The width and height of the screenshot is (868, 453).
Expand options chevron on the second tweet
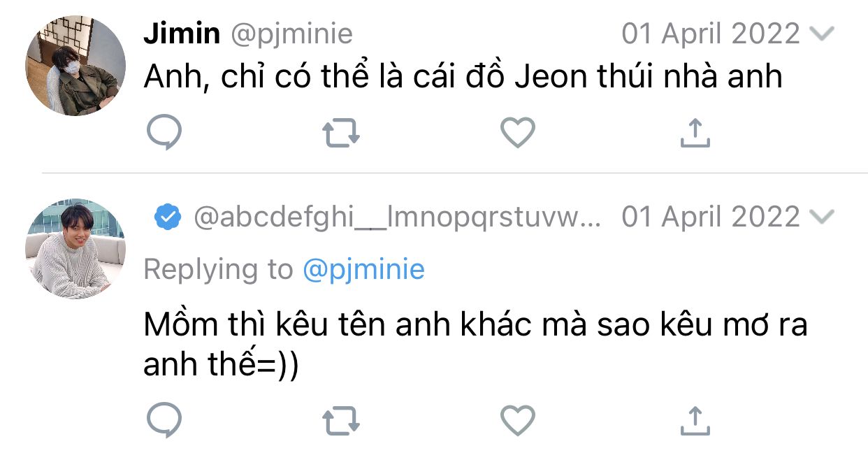(821, 217)
